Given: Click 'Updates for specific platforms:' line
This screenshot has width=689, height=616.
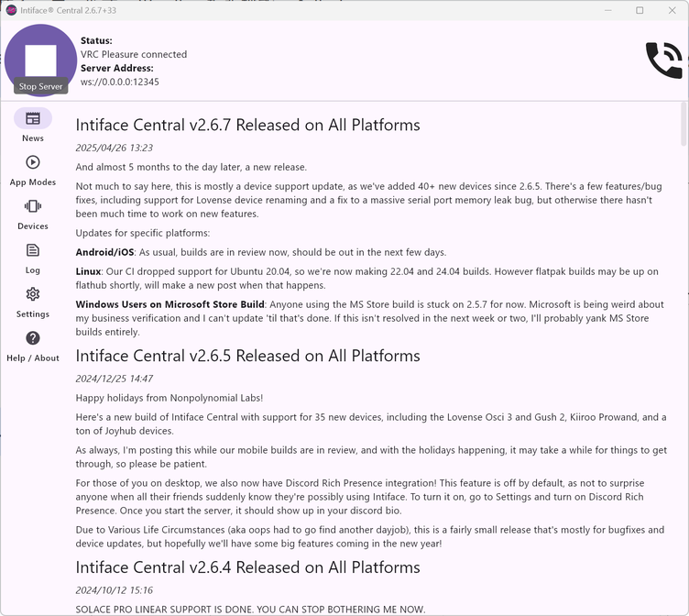Looking at the screenshot, I should [143, 233].
